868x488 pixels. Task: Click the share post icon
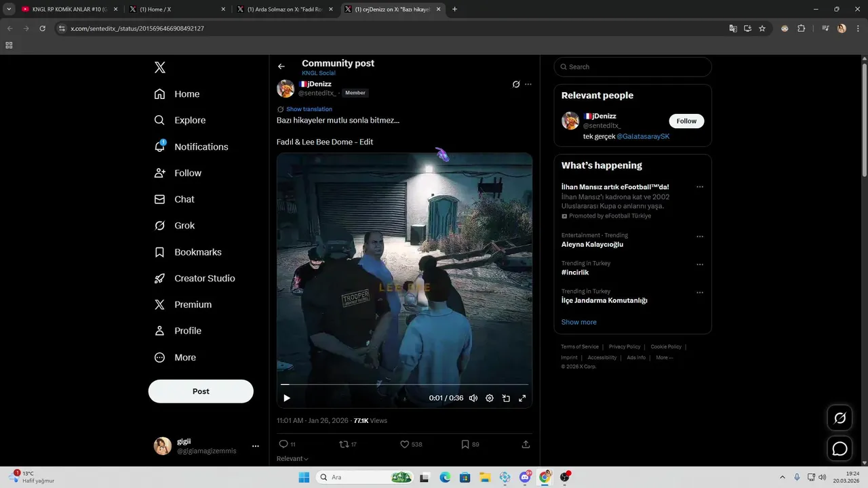526,445
